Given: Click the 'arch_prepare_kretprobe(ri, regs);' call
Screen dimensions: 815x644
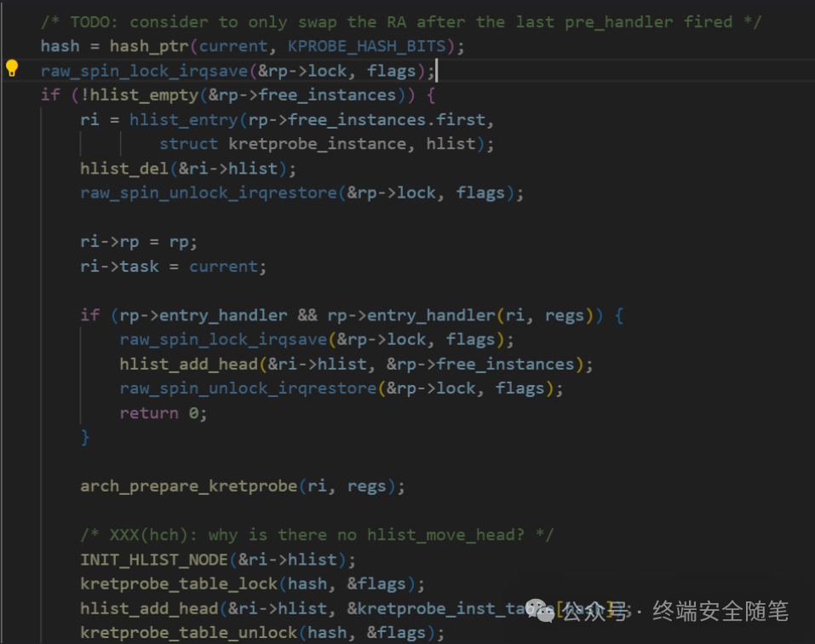Looking at the screenshot, I should pyautogui.click(x=242, y=486).
